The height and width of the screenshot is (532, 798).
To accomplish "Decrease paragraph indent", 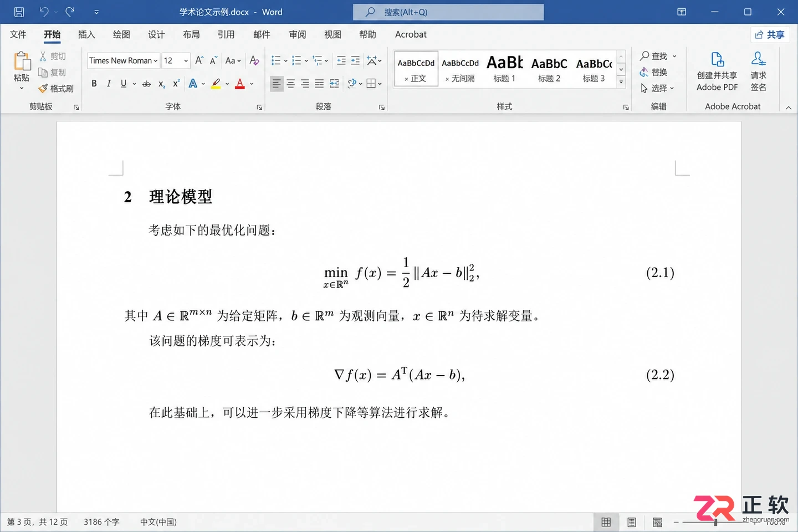I will pyautogui.click(x=341, y=60).
